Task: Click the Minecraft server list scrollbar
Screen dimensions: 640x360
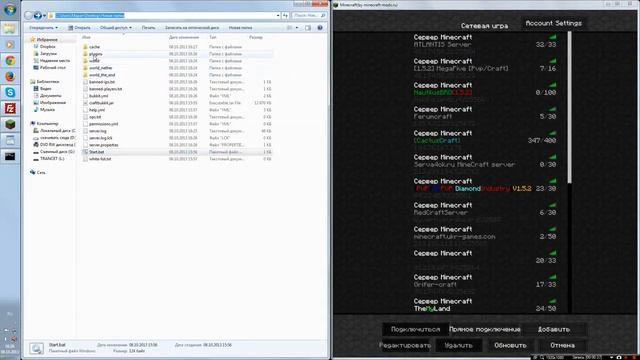Action: pyautogui.click(x=569, y=107)
